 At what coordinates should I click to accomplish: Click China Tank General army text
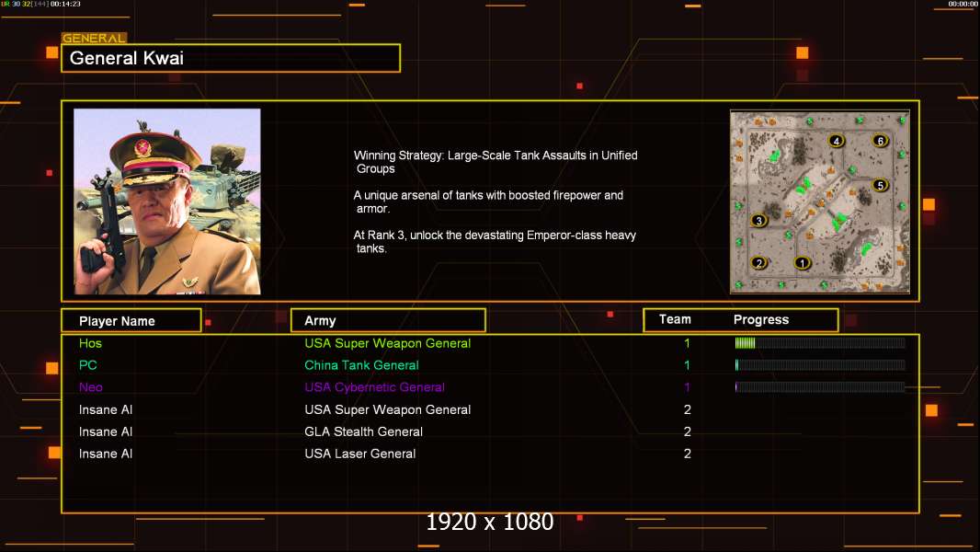[361, 365]
